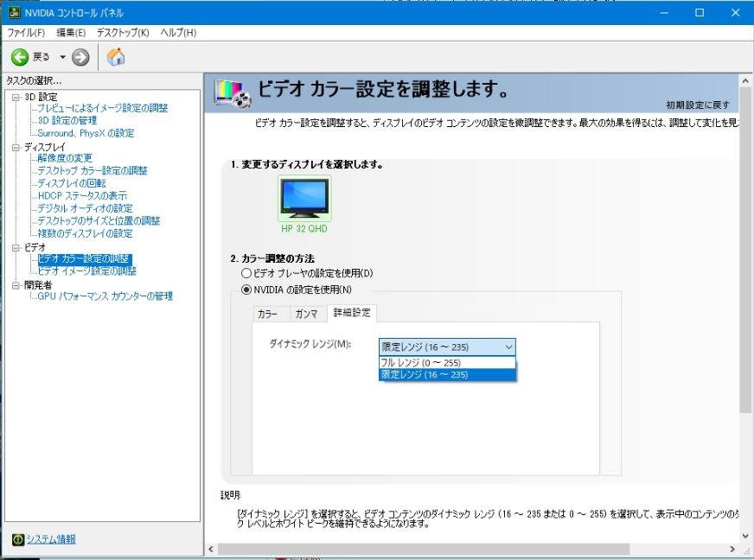This screenshot has height=560, width=754.
Task: Open プレビューによるイメージ設定の調整
Action: coord(102,108)
